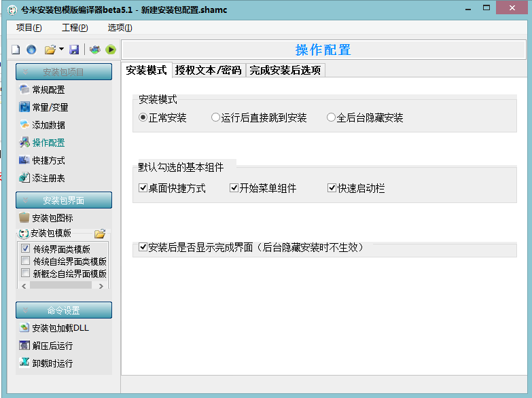The image size is (532, 398).
Task: Click the template list horizontal scrollbar
Action: [63, 286]
